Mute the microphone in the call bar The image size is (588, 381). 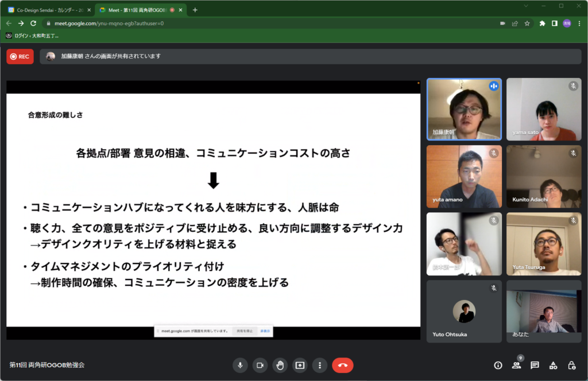coord(240,365)
